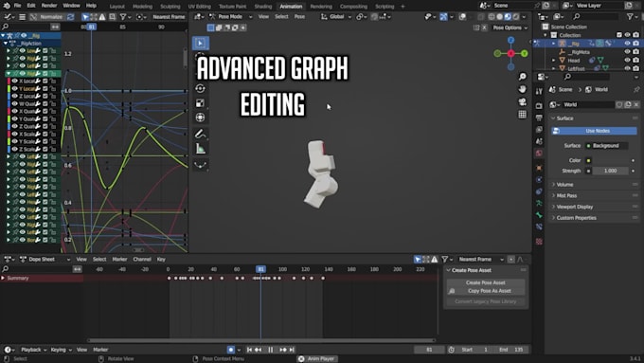
Task: Toggle W Quaternion channel mute checkbox
Action: tap(45, 103)
